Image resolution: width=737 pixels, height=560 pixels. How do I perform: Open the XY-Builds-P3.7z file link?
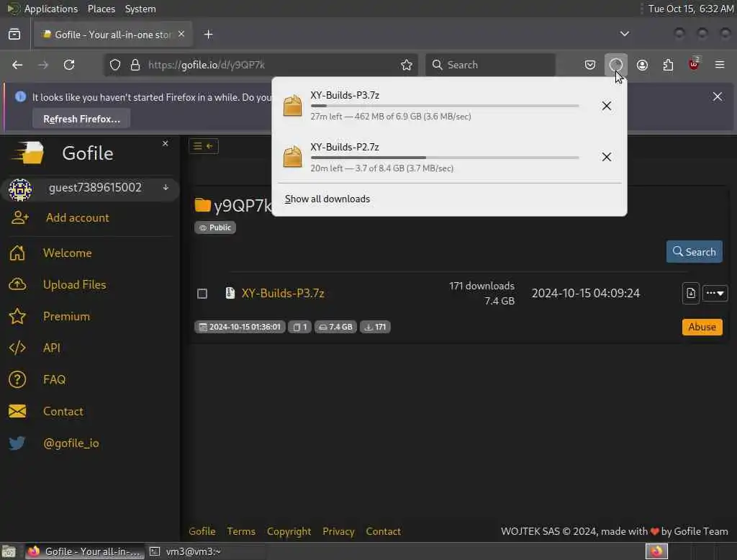282,294
